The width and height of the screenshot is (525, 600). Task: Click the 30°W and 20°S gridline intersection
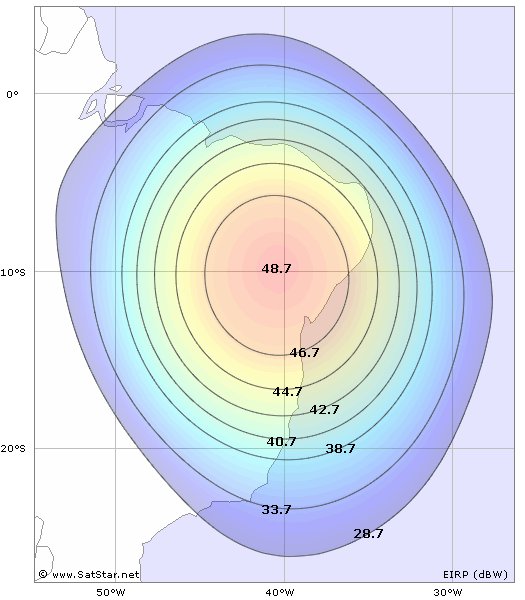[453, 448]
